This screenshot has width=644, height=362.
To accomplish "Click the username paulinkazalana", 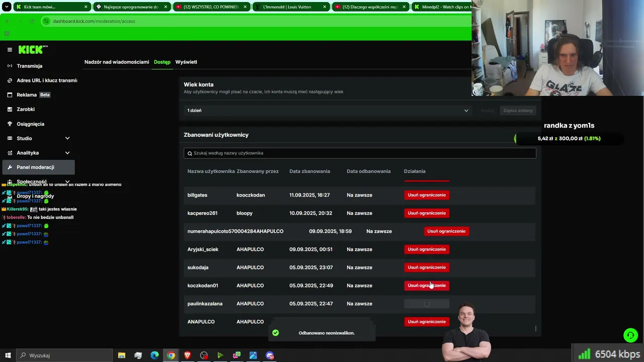I will (205, 304).
